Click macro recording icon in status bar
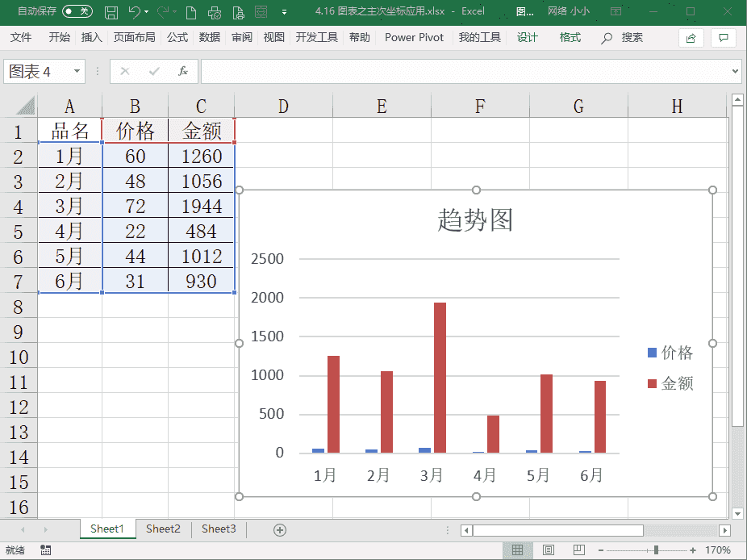This screenshot has width=747, height=560. 46,550
